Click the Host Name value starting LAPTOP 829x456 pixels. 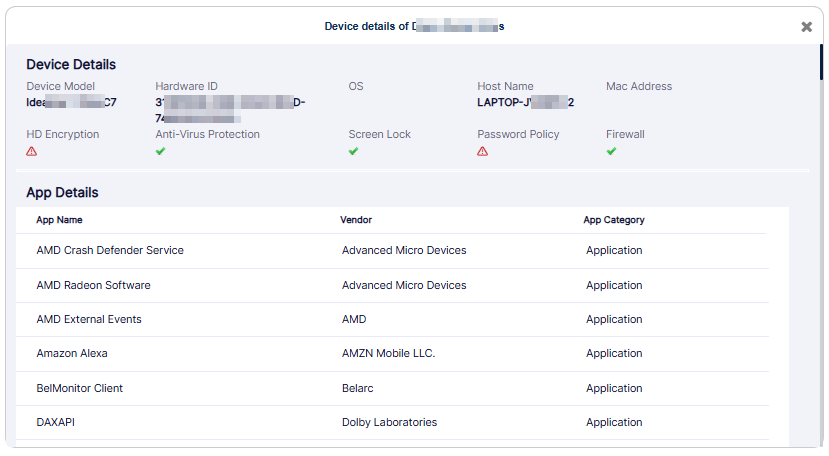pos(526,103)
